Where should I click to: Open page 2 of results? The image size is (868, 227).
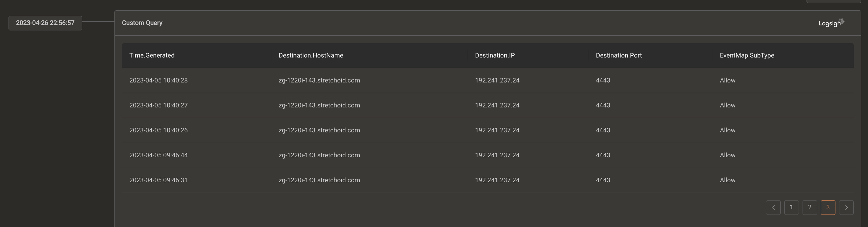coord(809,208)
